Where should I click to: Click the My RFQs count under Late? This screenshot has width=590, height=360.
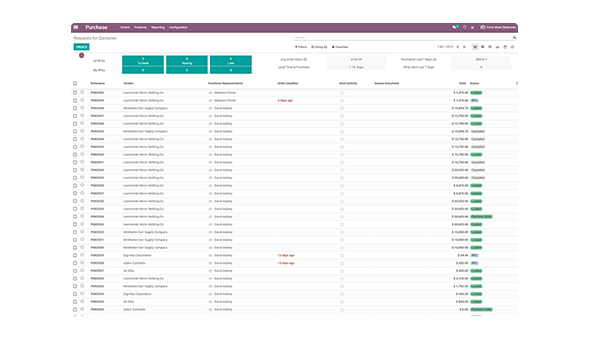[231, 70]
